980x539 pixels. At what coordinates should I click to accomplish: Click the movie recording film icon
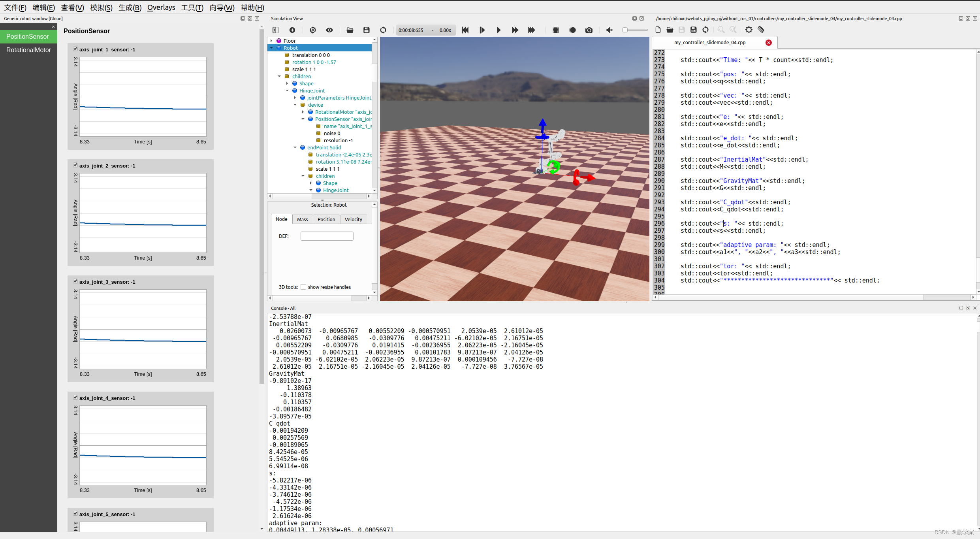[x=556, y=30]
